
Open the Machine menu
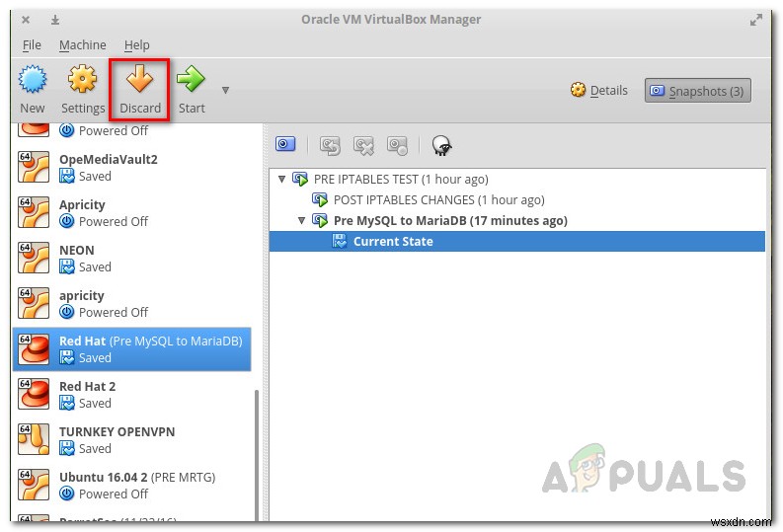[82, 45]
